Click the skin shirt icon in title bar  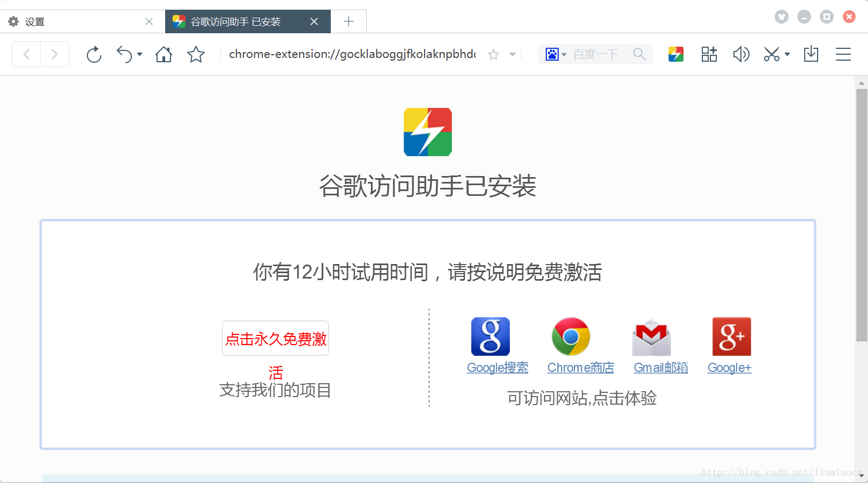point(782,17)
